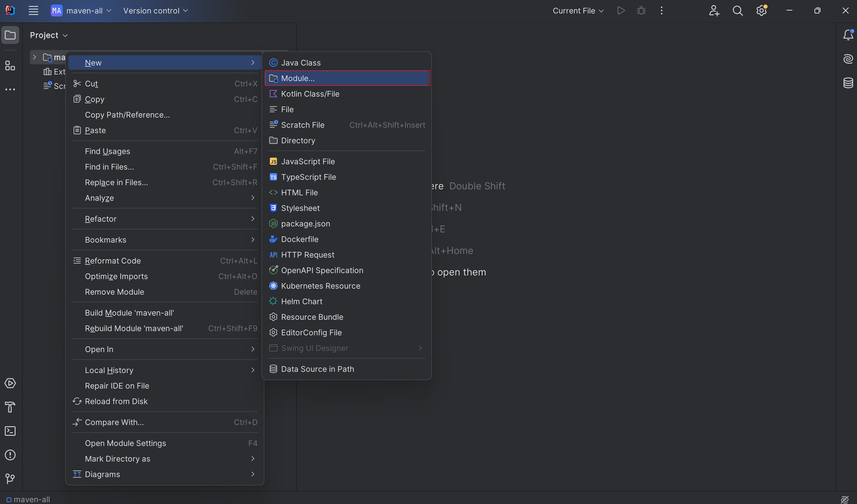Open the maven-all project switcher dropdown
857x504 pixels.
[81, 10]
